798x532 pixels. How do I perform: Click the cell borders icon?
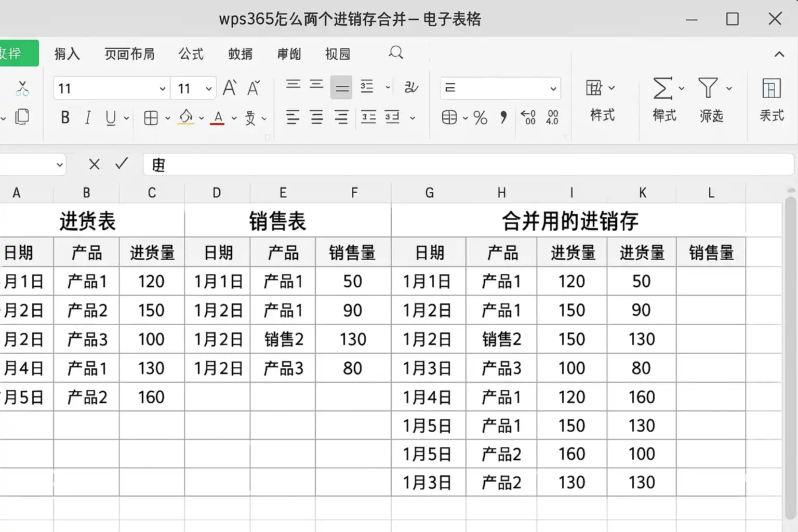[x=151, y=118]
